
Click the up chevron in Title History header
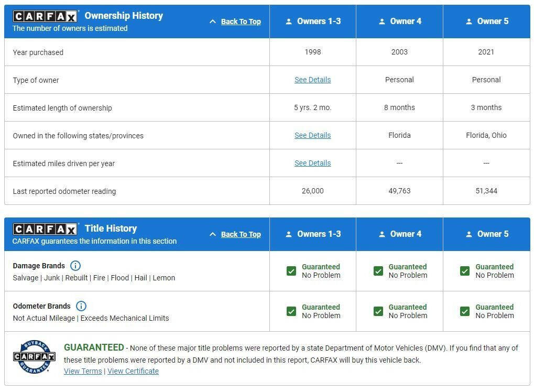click(212, 234)
